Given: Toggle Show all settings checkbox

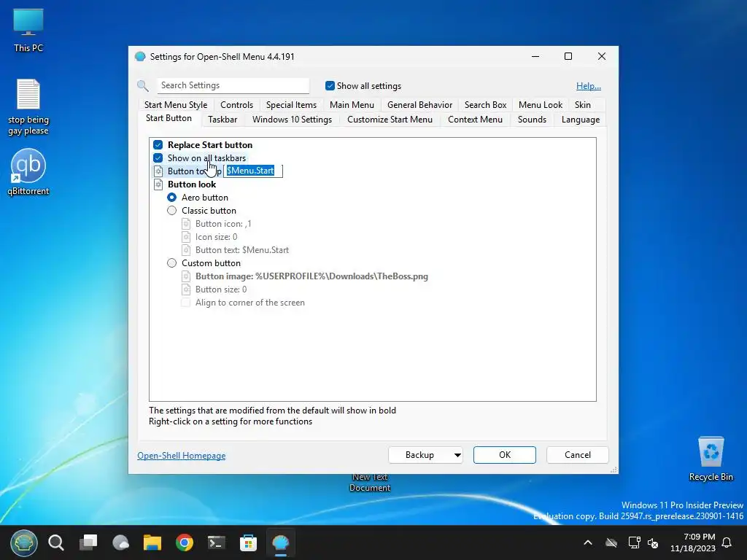Looking at the screenshot, I should pos(330,86).
